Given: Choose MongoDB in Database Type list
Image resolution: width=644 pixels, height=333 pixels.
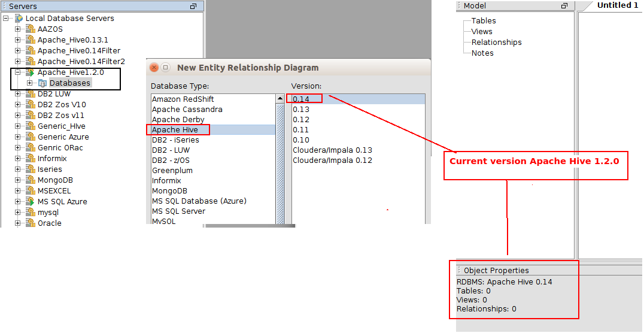Looking at the screenshot, I should (x=212, y=190).
